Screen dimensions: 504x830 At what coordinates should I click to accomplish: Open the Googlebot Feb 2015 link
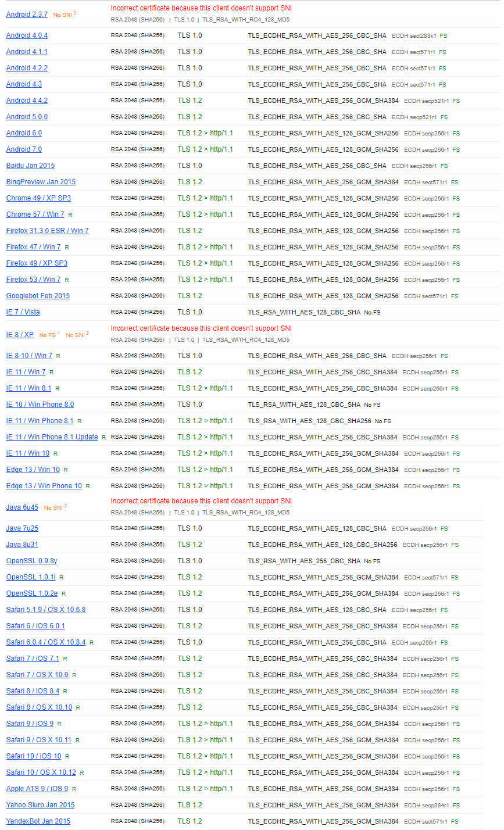click(x=38, y=296)
